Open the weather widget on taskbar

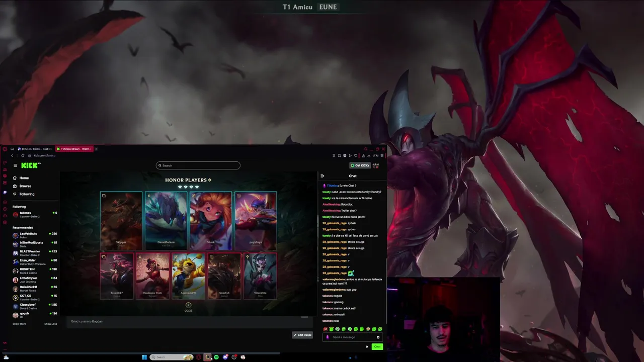(x=6, y=357)
